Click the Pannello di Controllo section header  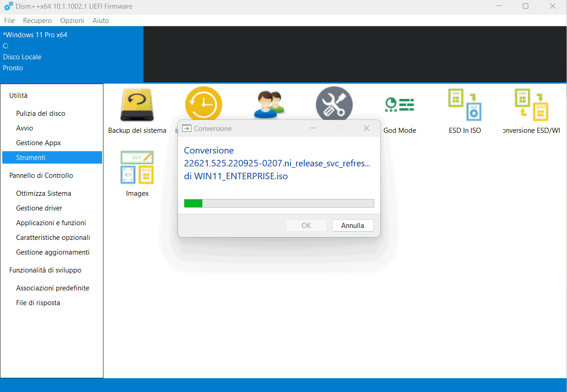(x=41, y=176)
